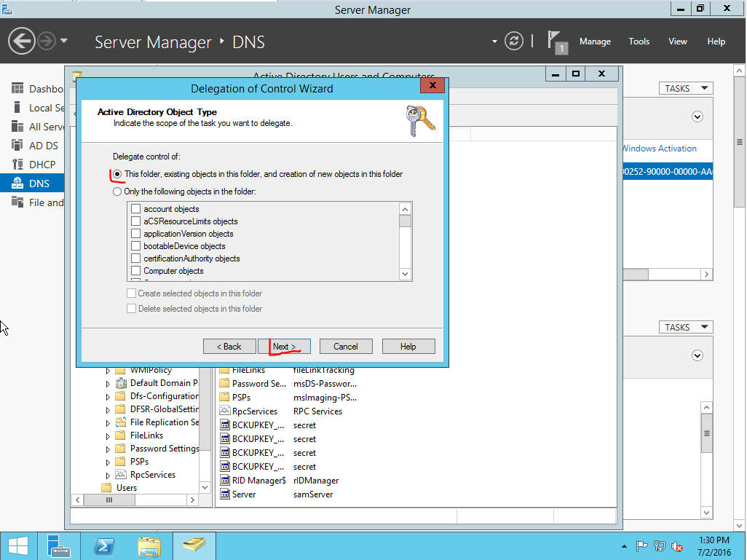
Task: Check the aCSResourceLimits objects checkbox
Action: (x=135, y=221)
